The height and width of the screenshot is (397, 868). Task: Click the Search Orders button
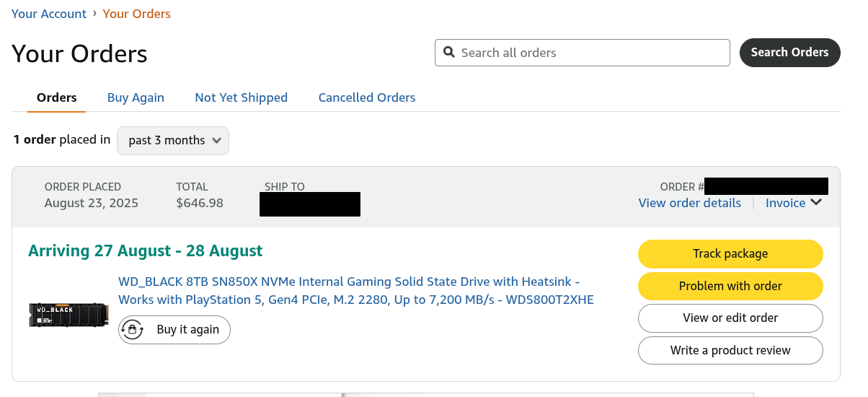(790, 53)
